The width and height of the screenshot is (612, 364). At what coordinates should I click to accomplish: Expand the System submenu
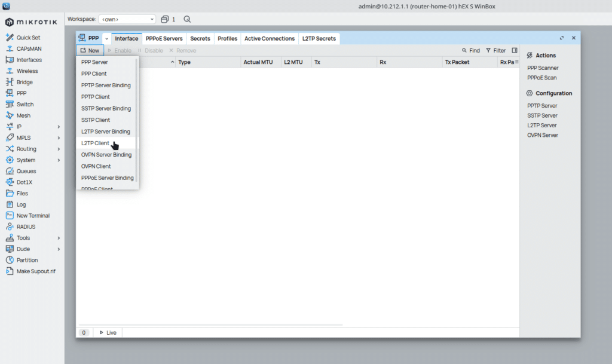pyautogui.click(x=59, y=160)
